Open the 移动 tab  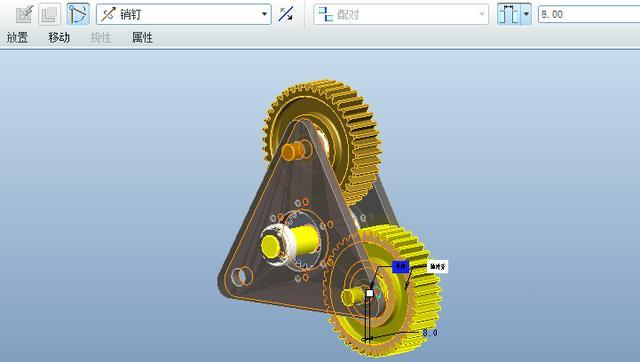[59, 38]
